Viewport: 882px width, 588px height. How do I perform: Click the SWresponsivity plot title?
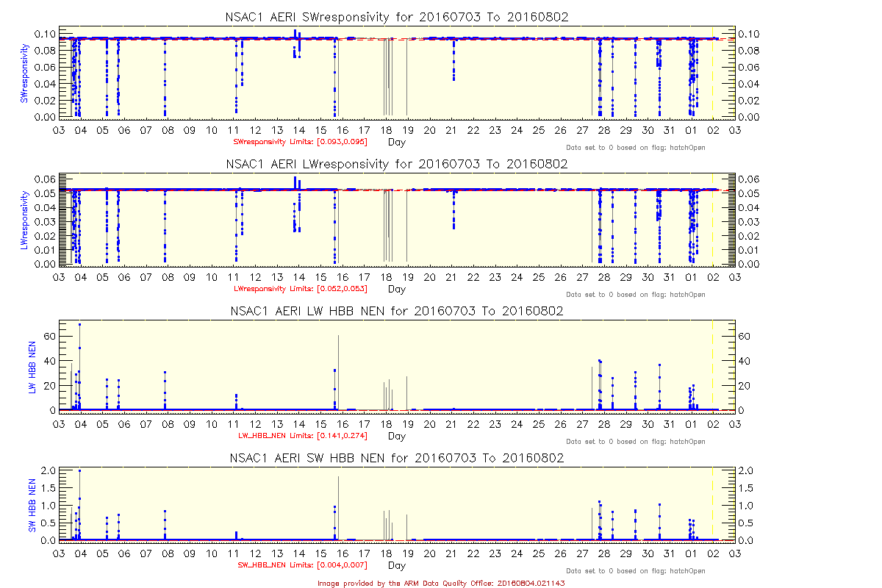396,18
